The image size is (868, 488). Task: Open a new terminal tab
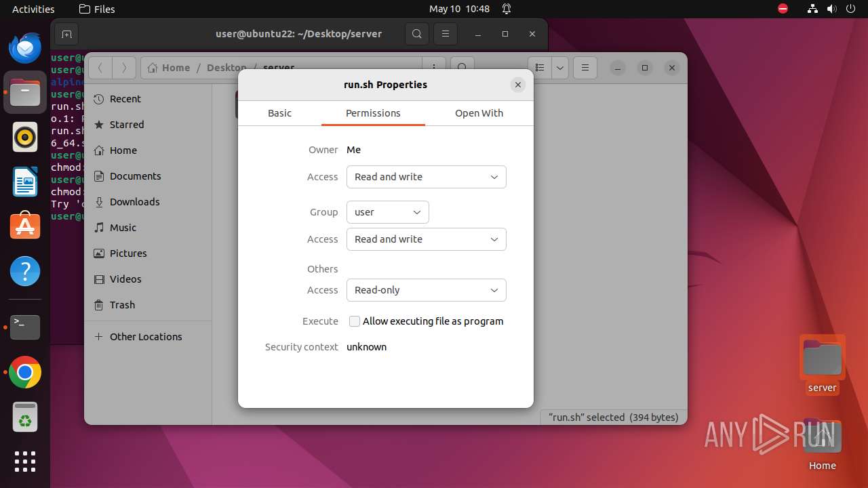pos(66,34)
